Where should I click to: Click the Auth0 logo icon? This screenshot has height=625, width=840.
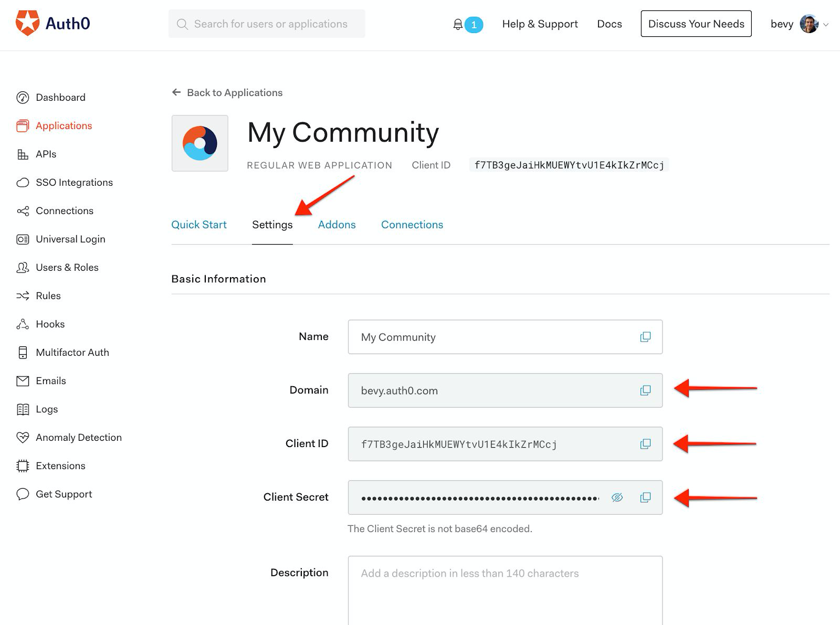(27, 23)
